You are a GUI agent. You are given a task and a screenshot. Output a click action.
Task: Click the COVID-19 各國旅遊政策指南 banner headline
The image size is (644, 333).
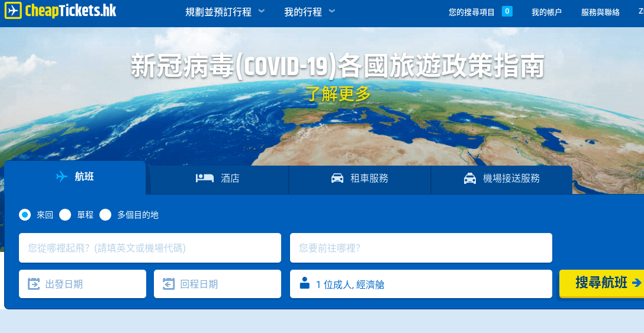pos(337,66)
